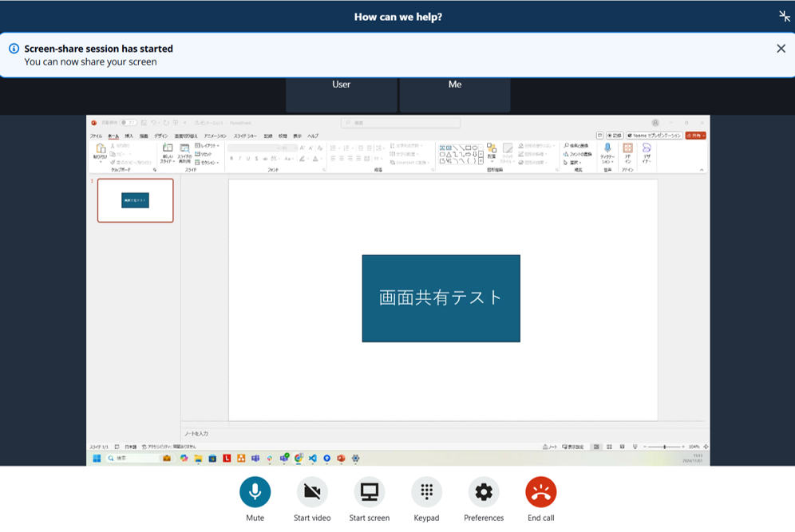End the call
Image resolution: width=795 pixels, height=532 pixels.
click(541, 492)
